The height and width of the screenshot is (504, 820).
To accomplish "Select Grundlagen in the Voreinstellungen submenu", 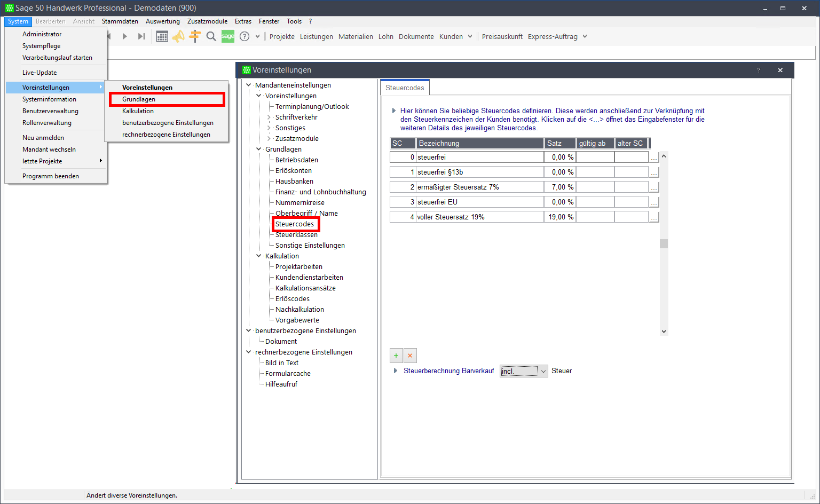I will (139, 99).
